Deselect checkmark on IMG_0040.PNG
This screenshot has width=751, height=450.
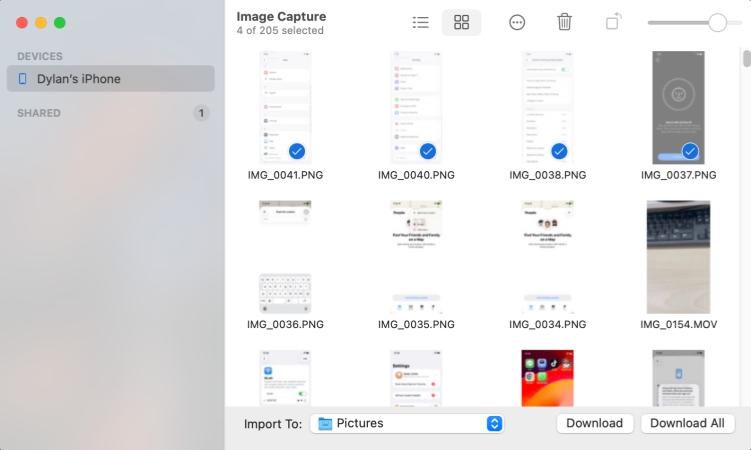pyautogui.click(x=428, y=151)
